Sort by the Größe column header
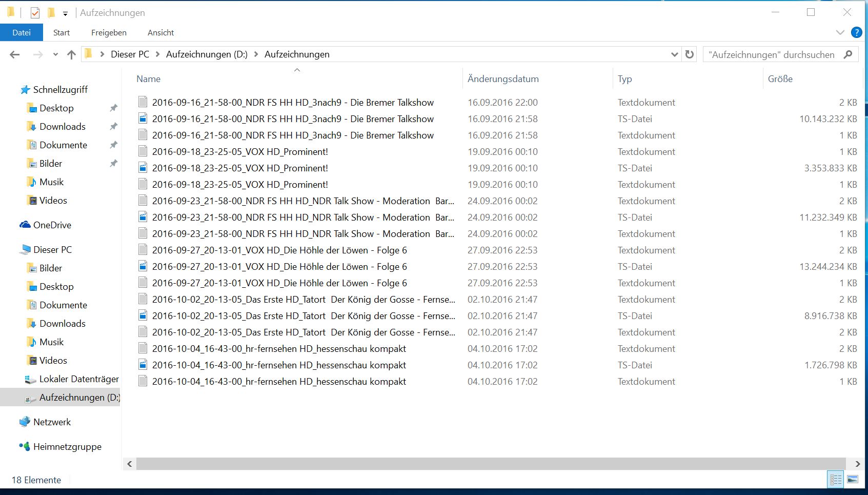 coord(780,79)
